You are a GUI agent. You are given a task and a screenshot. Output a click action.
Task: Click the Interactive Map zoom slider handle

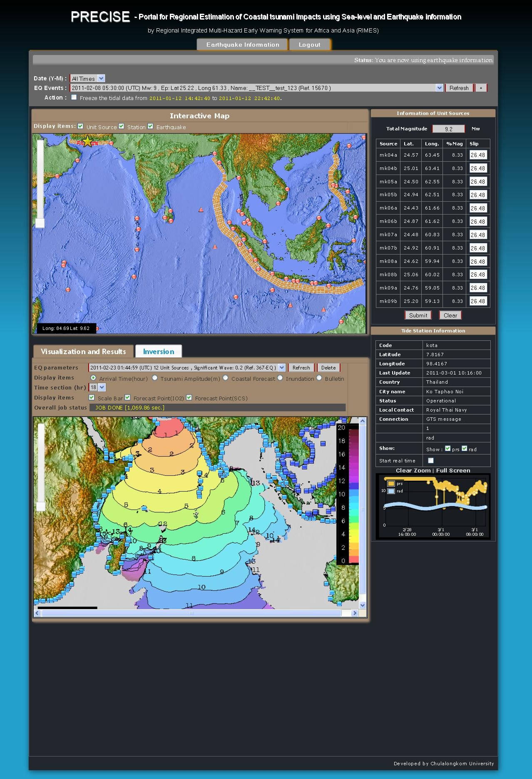click(40, 223)
